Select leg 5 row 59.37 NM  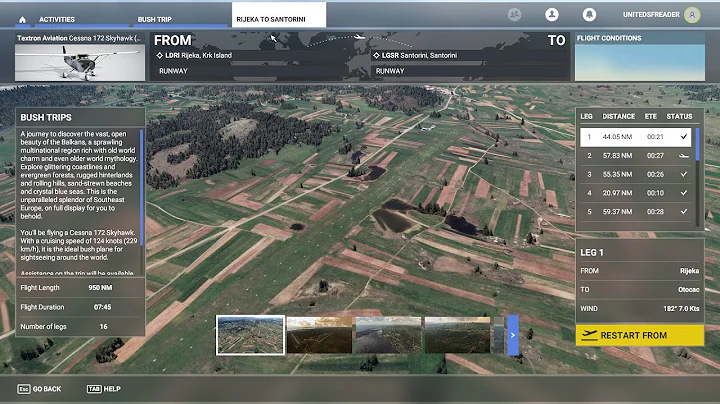636,212
